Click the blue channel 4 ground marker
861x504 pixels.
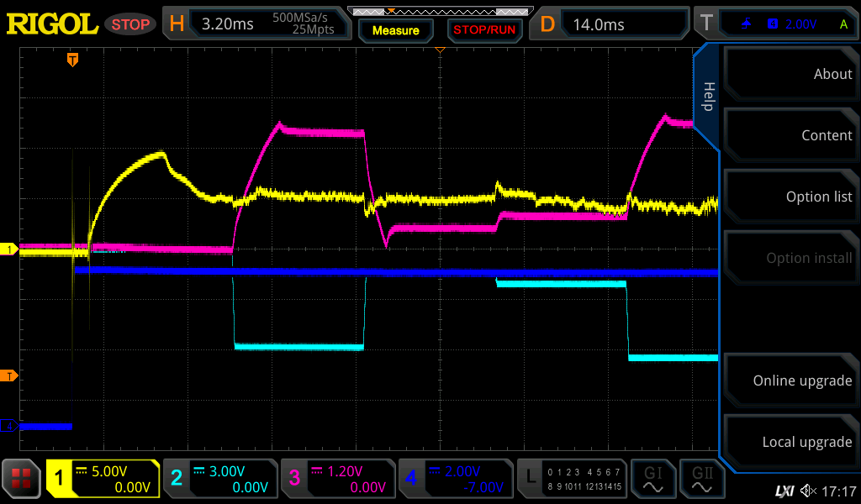pyautogui.click(x=9, y=426)
